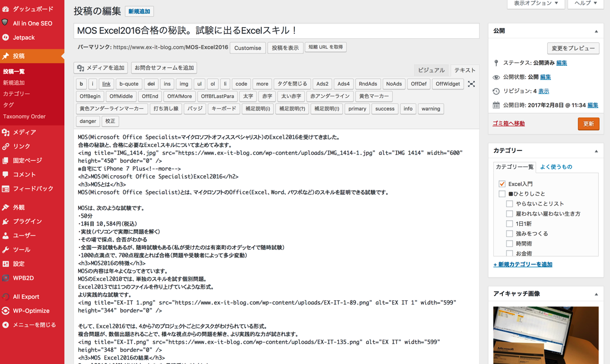
Task: Click the 新規追加 button beside the heading
Action: point(139,11)
